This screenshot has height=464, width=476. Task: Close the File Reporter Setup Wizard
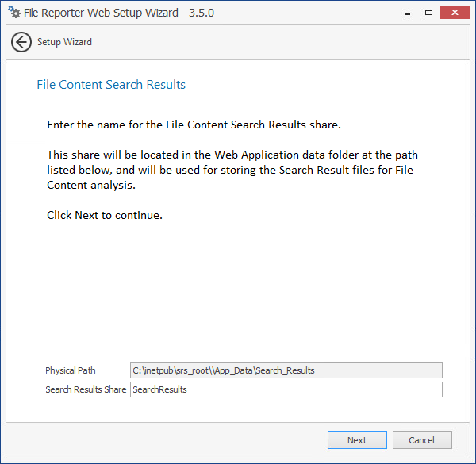point(455,13)
